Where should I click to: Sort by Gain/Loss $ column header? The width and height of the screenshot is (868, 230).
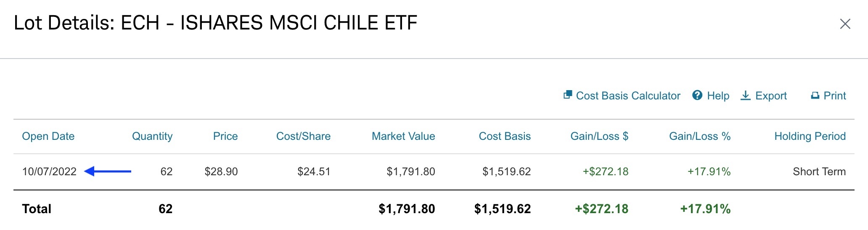point(599,136)
